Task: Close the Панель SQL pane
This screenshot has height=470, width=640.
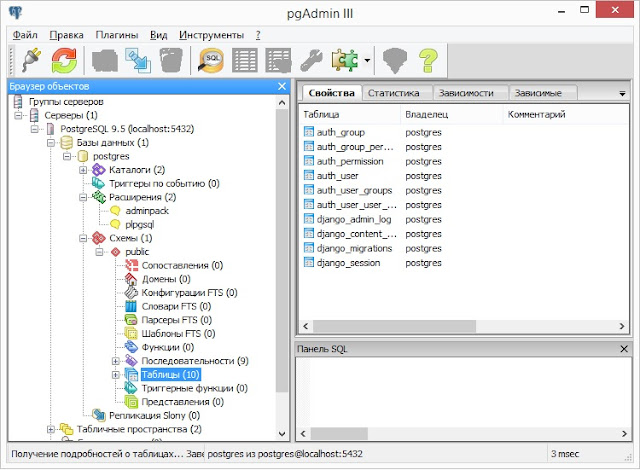Action: pos(624,349)
